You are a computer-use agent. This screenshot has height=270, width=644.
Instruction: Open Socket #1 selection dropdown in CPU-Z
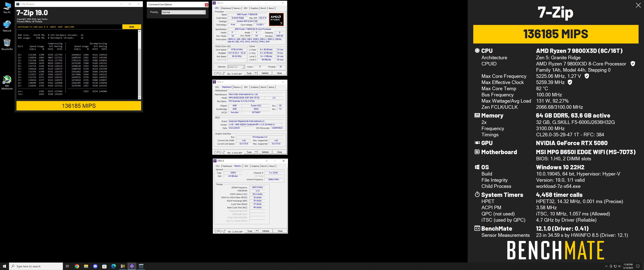pos(236,67)
